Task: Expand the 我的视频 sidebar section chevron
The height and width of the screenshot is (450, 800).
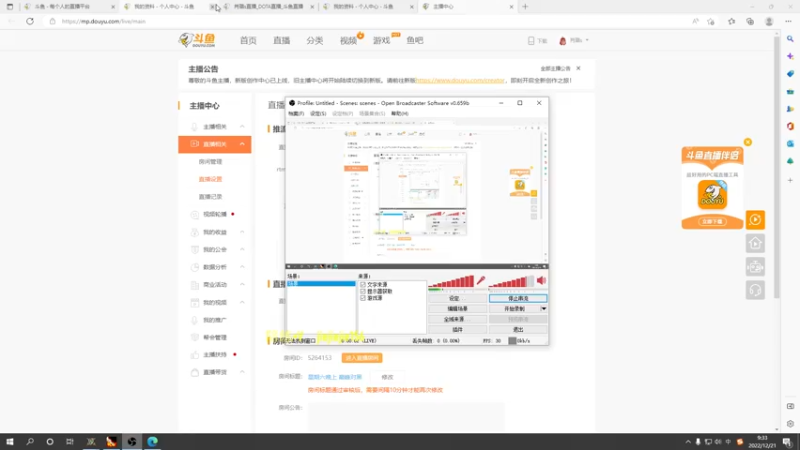Action: click(242, 302)
